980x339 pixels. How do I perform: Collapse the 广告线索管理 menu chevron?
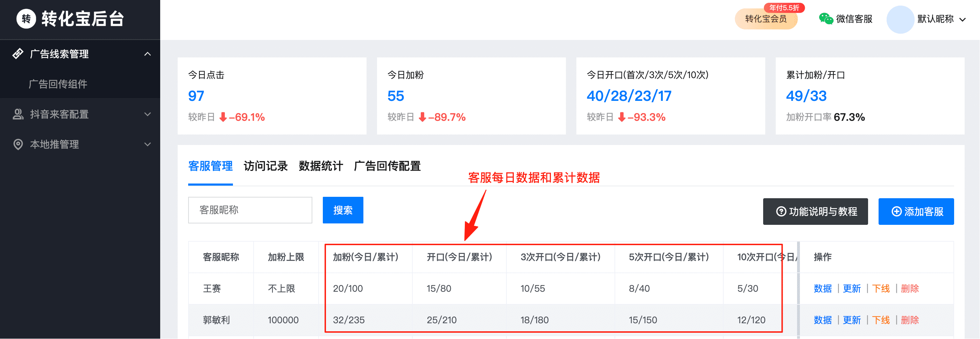tap(148, 54)
